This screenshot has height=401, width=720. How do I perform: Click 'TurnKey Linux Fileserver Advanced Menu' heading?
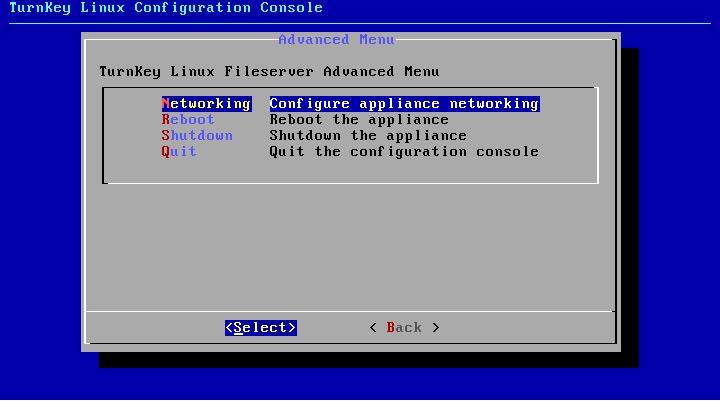tap(269, 72)
